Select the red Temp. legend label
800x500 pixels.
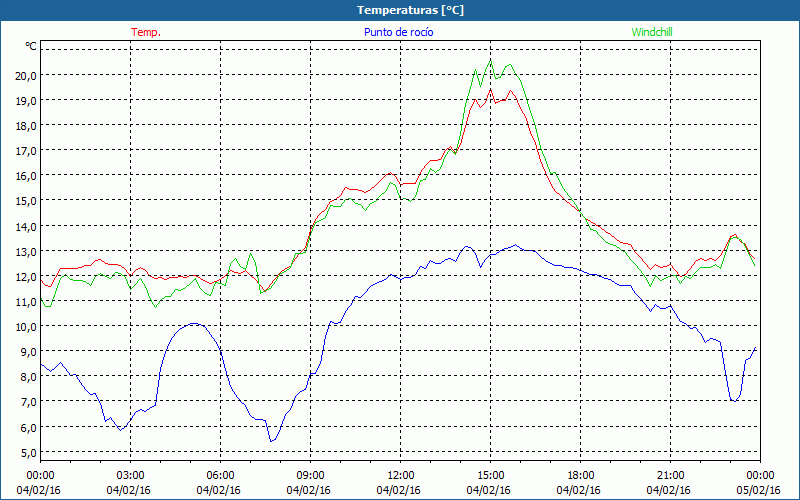[146, 32]
